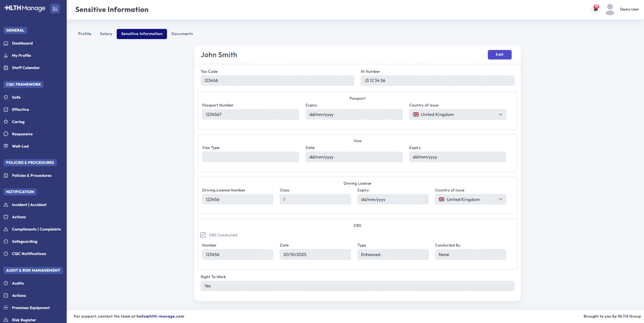Select the Caring star icon
This screenshot has width=644, height=323.
(x=6, y=122)
